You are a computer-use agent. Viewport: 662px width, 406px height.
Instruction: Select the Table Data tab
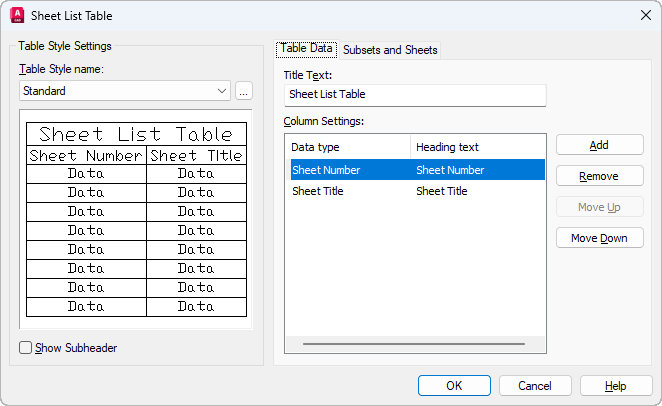click(x=306, y=49)
